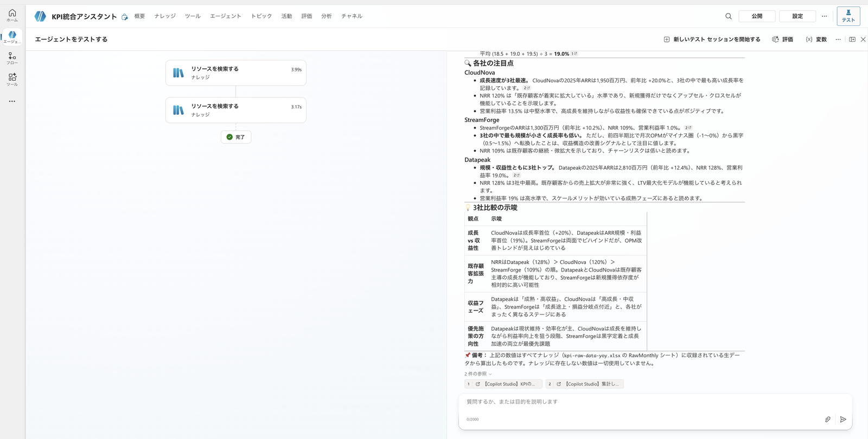Click the status icon beside the agent name
This screenshot has width=868, height=439.
pos(125,17)
